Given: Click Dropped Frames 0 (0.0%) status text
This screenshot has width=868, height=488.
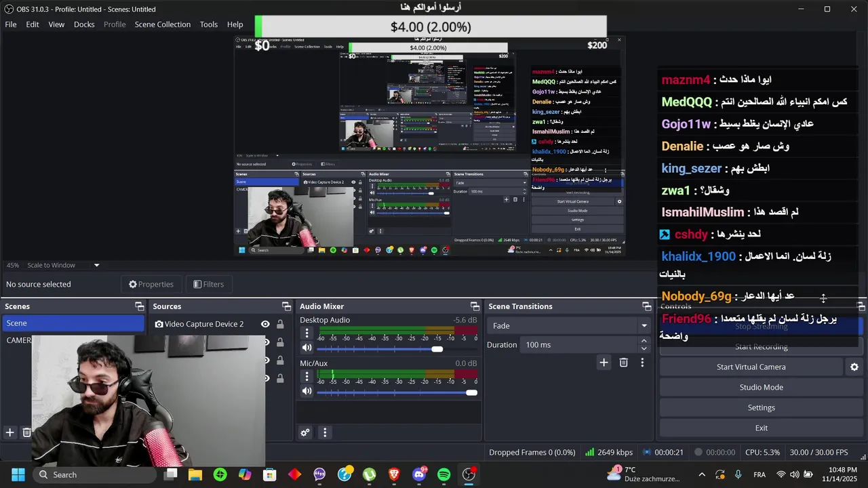Looking at the screenshot, I should (x=532, y=452).
